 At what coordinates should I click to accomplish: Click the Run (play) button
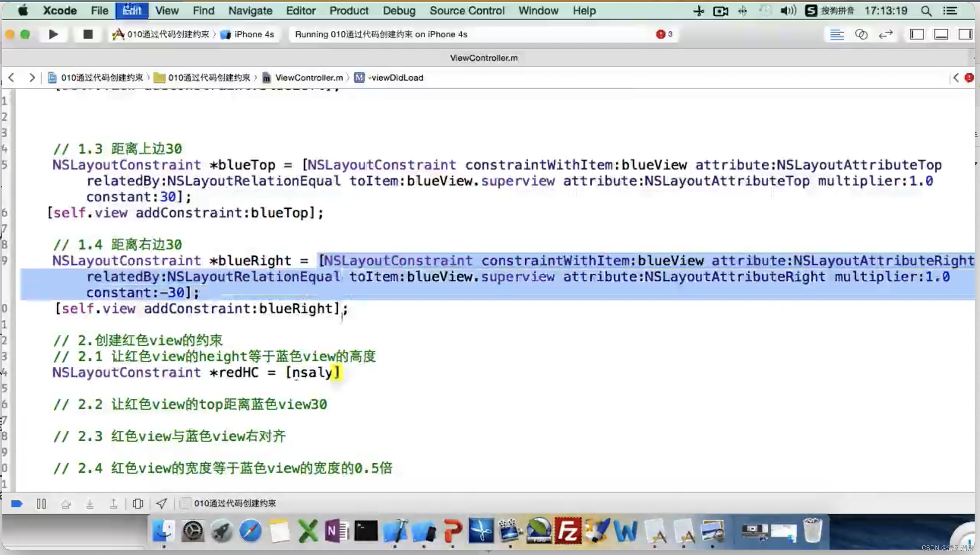point(53,34)
